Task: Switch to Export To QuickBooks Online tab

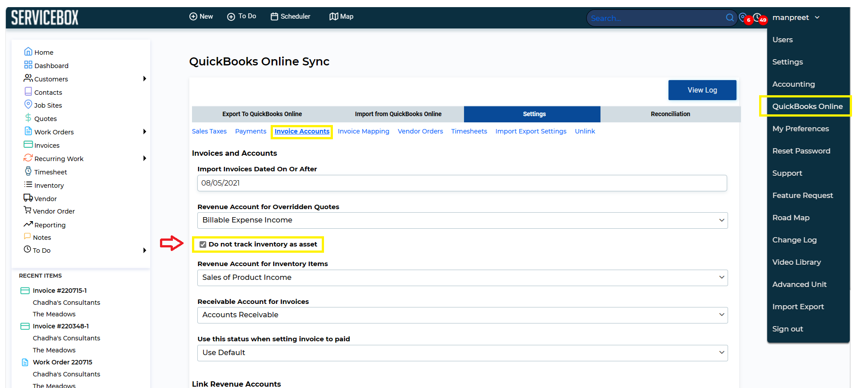Action: 262,114
